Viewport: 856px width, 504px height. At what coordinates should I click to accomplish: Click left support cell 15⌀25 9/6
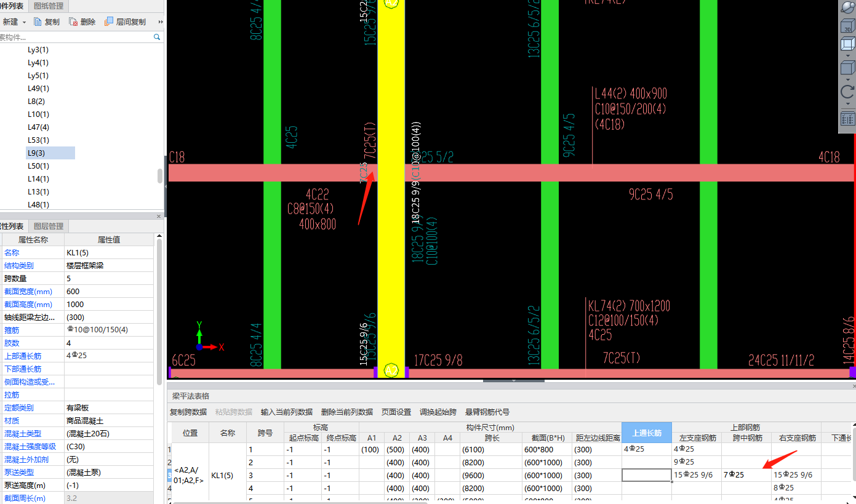click(697, 475)
